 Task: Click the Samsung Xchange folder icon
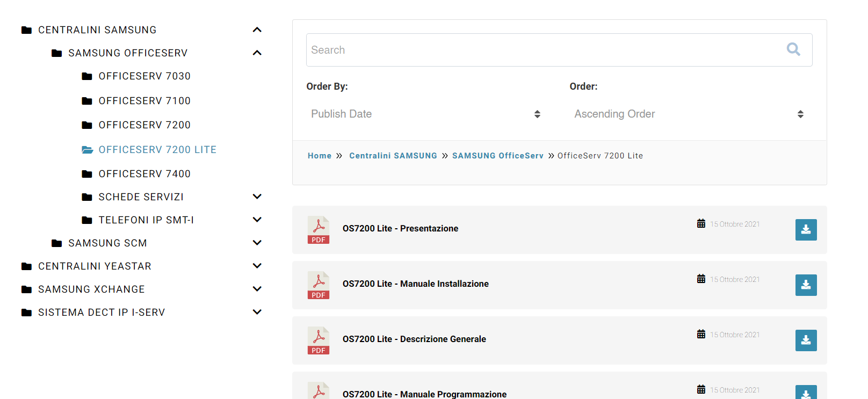coord(26,289)
